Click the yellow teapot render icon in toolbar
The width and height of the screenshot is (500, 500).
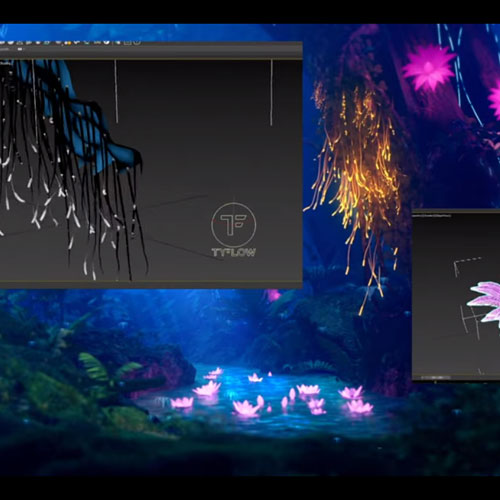click(69, 43)
